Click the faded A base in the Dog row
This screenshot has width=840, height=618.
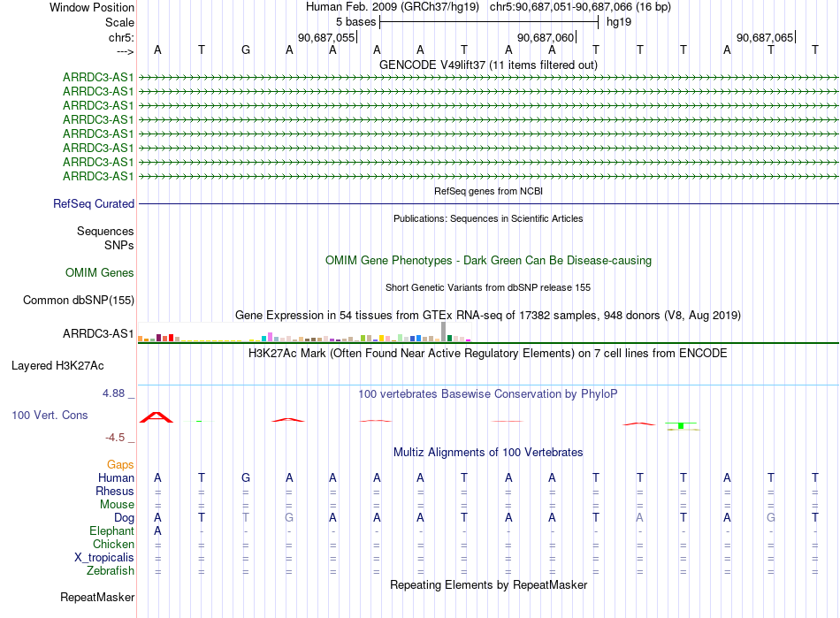point(639,517)
